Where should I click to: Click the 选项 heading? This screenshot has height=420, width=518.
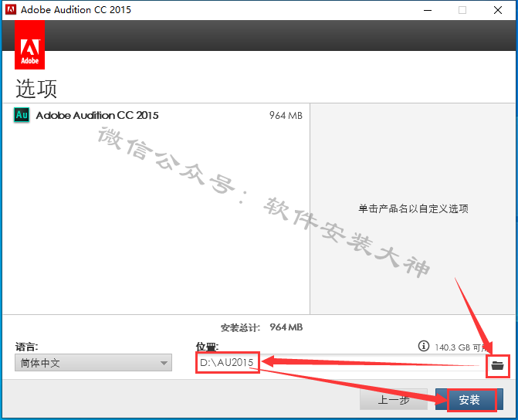(x=36, y=88)
